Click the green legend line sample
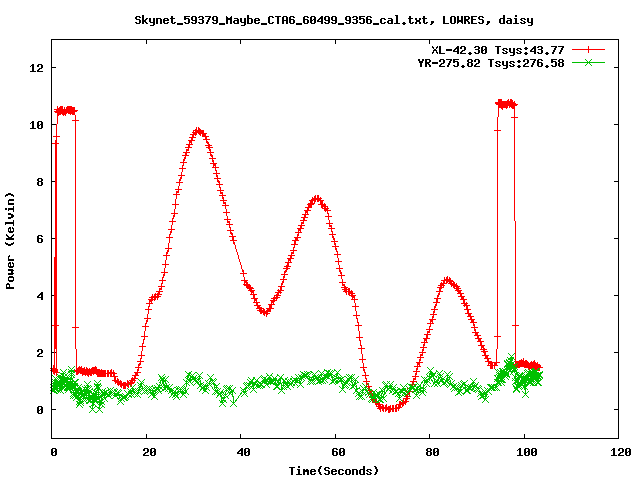 pyautogui.click(x=588, y=63)
